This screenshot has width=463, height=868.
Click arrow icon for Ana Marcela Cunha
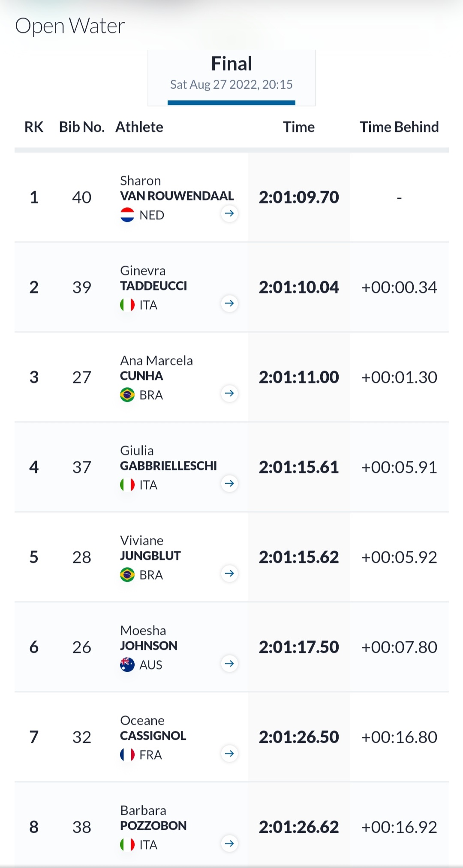[229, 393]
